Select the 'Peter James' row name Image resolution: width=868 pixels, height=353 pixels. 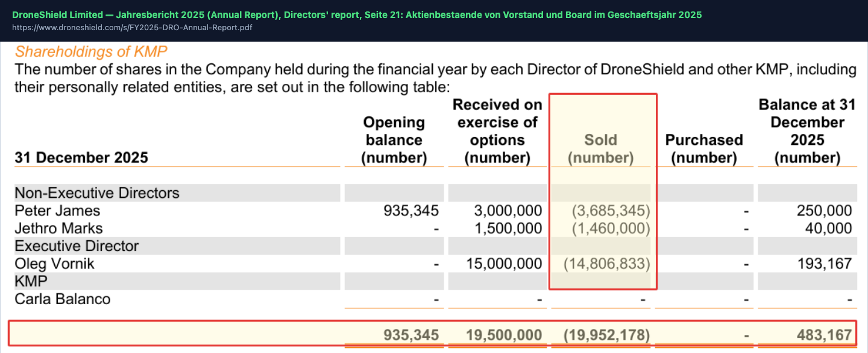57,211
